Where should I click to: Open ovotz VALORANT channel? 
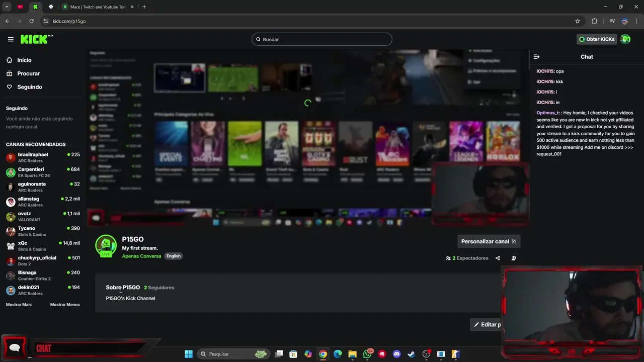click(x=43, y=216)
